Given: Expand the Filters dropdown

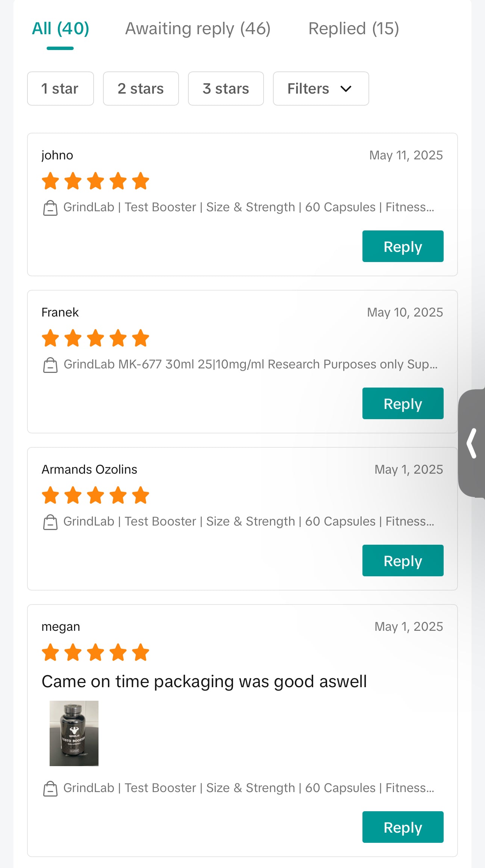Looking at the screenshot, I should [x=321, y=89].
